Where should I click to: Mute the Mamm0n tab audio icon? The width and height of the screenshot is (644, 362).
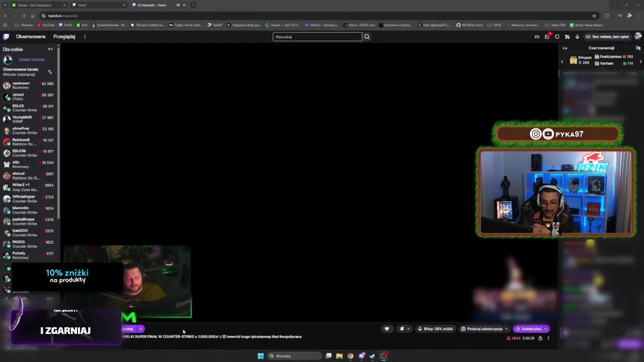coord(178,5)
